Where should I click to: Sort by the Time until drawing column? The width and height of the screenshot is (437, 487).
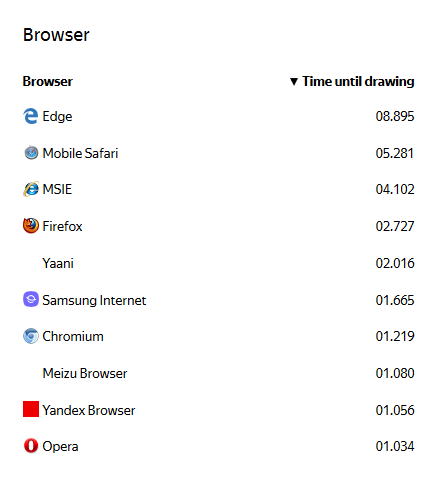tap(358, 81)
